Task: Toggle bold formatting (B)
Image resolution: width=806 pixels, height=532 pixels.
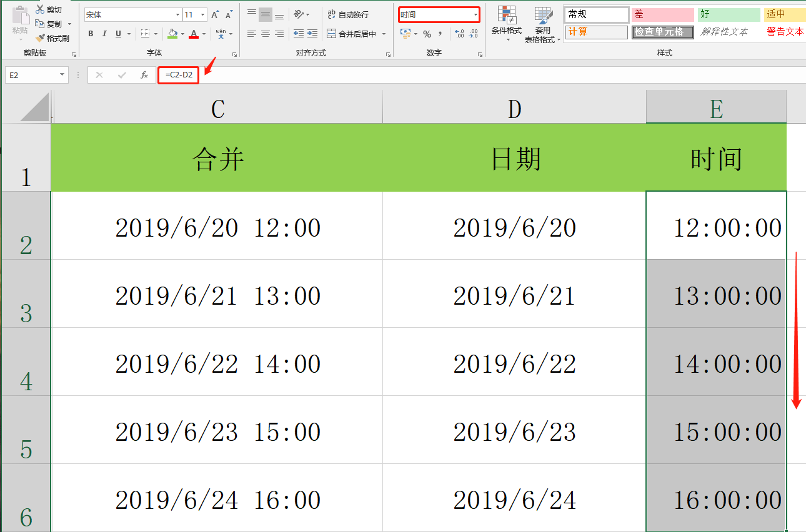Action: pos(91,34)
